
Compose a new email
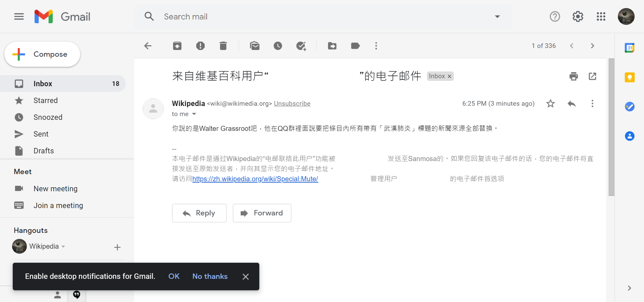click(x=42, y=54)
